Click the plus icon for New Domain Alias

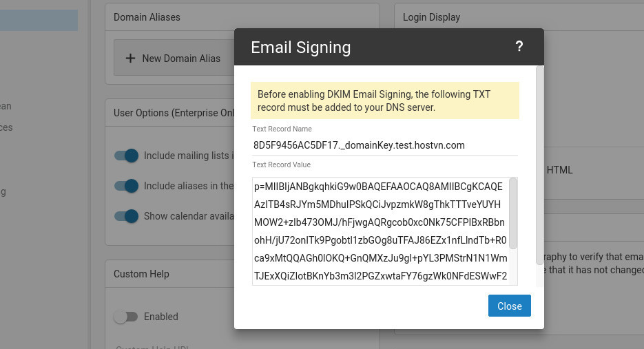point(130,59)
